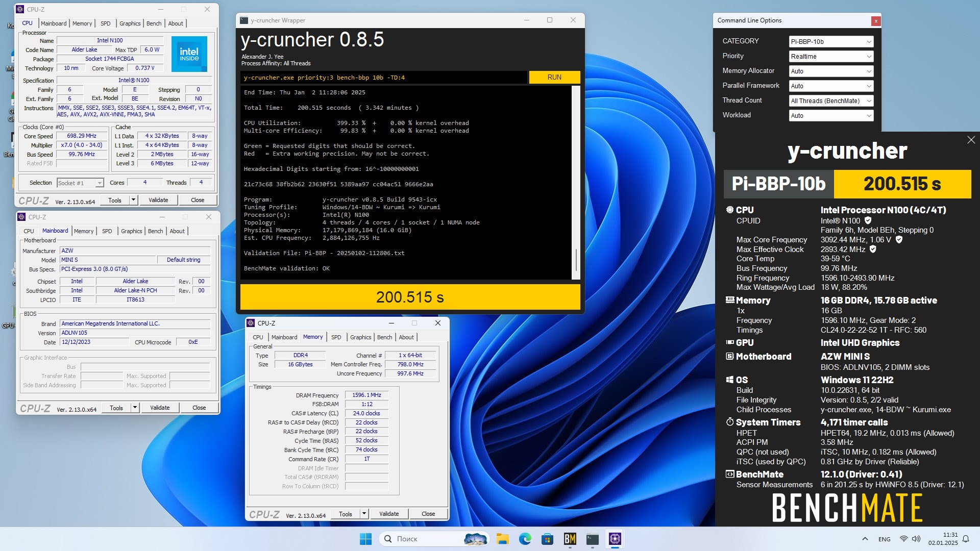Viewport: 980px width, 551px height.
Task: Click the Memory section icon in BenchMate
Action: click(x=730, y=300)
